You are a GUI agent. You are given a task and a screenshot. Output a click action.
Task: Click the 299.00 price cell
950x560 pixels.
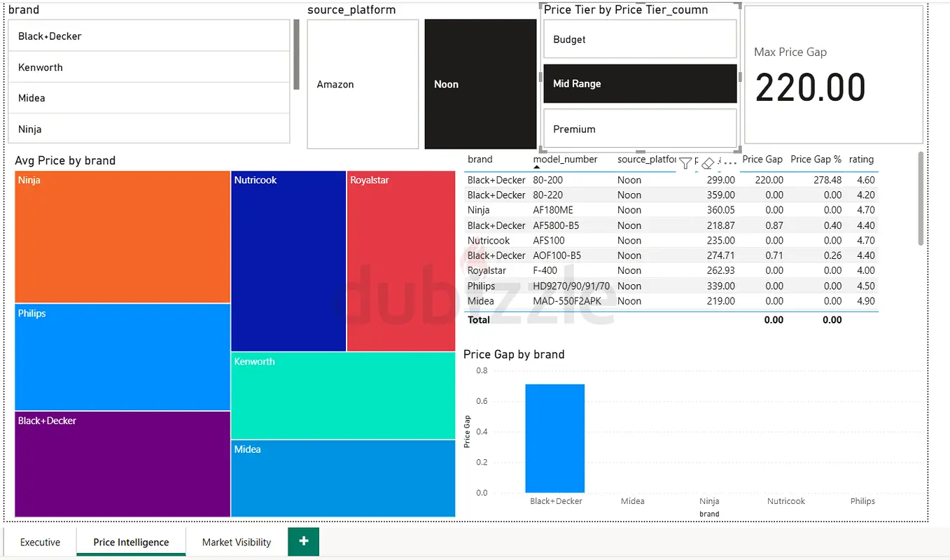[721, 180]
